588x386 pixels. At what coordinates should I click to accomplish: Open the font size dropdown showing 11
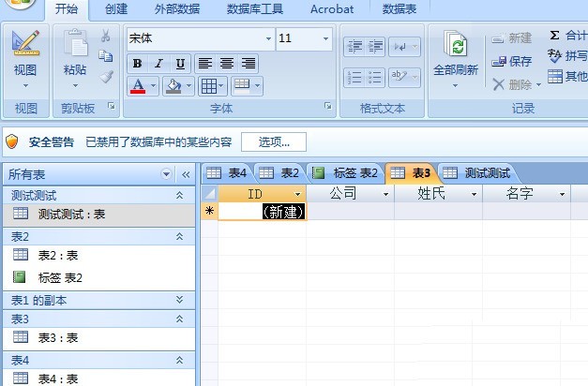pos(325,39)
